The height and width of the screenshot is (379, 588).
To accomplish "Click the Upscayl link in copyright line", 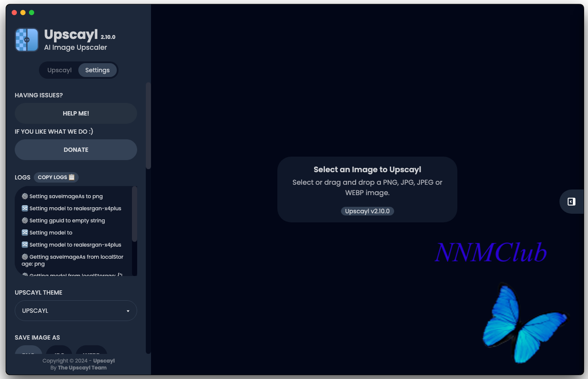I will (104, 361).
